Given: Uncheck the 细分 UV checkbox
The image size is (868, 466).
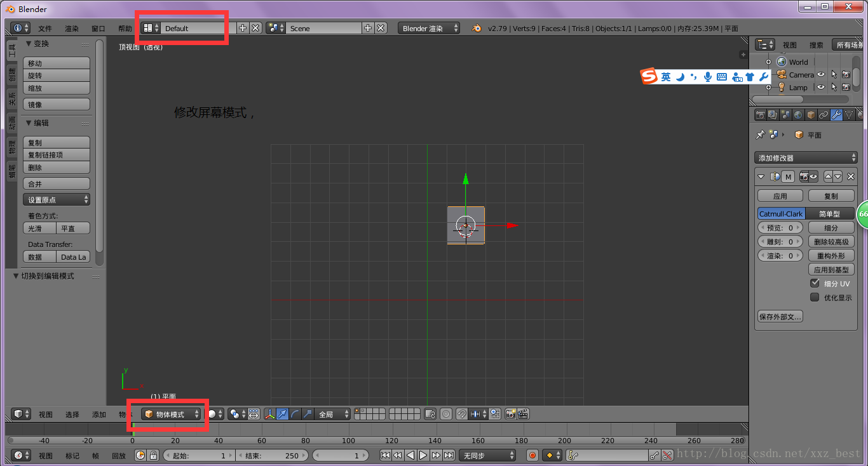Looking at the screenshot, I should (x=815, y=283).
